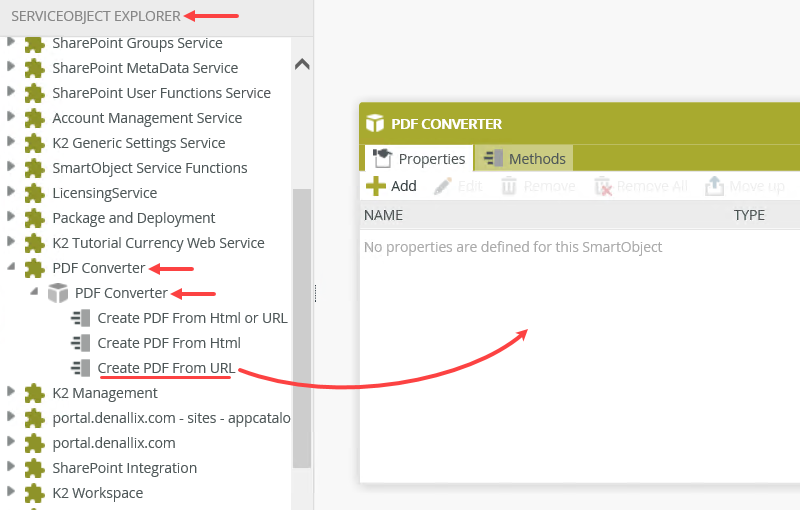Screen dimensions: 800x510
Task: Expand K2 Generic Settings Service node
Action: coord(11,141)
